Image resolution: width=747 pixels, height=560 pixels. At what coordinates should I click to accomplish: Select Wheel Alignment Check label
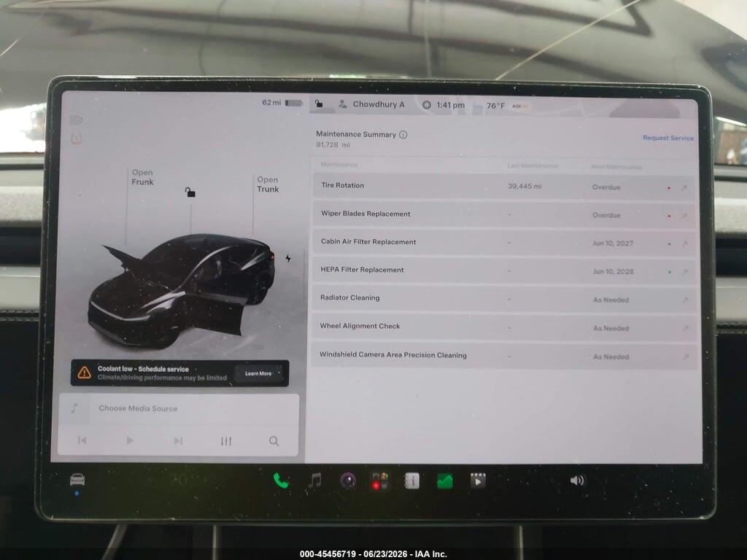pyautogui.click(x=360, y=326)
